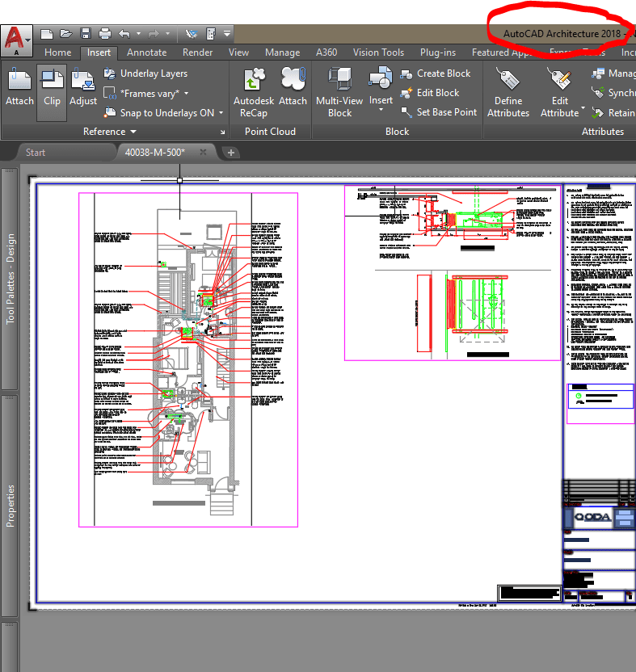Expand the Customize Quick Access Toolbar dropdown
The image size is (636, 672).
pos(227,34)
